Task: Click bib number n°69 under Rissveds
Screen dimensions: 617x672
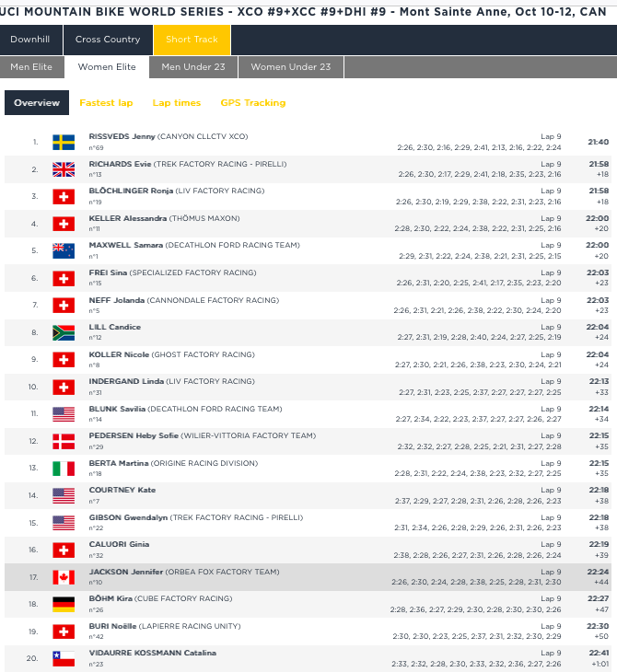Action: point(96,148)
